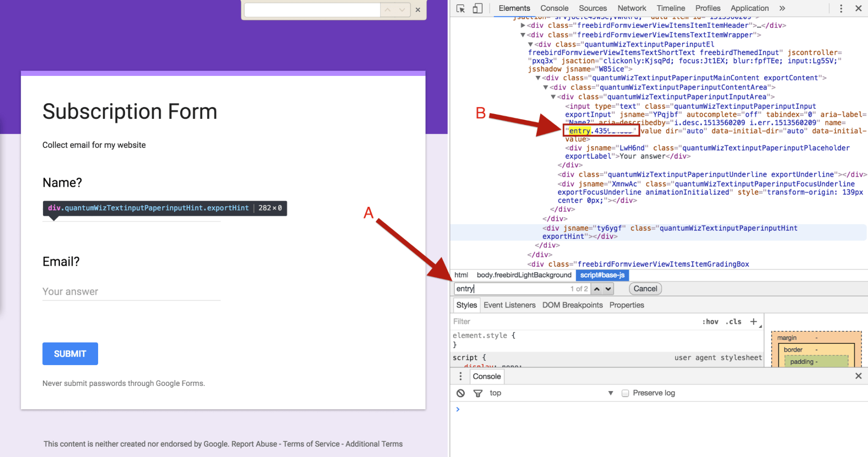This screenshot has width=868, height=457.
Task: Add a new style rule with plus icon
Action: 753,321
